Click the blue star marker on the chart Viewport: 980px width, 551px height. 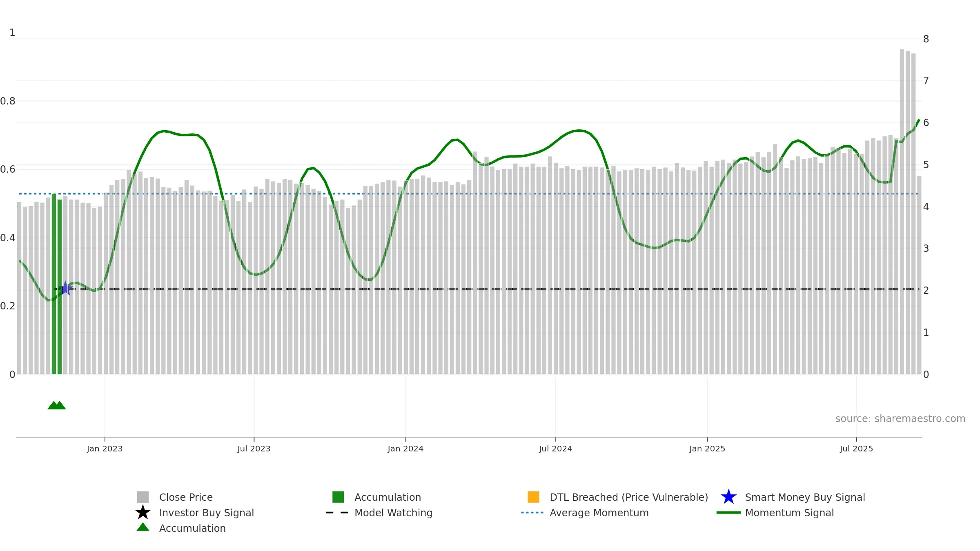tap(65, 288)
